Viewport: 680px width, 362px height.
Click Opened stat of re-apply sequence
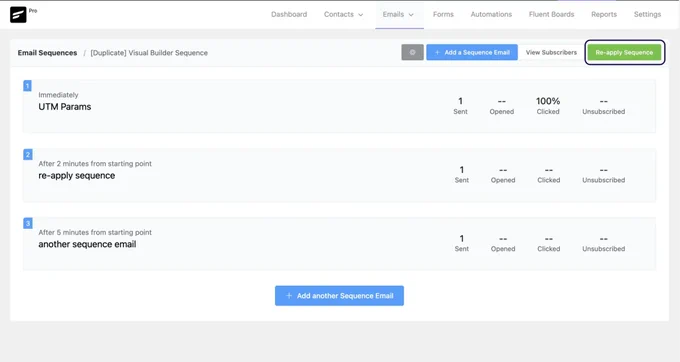coord(503,174)
